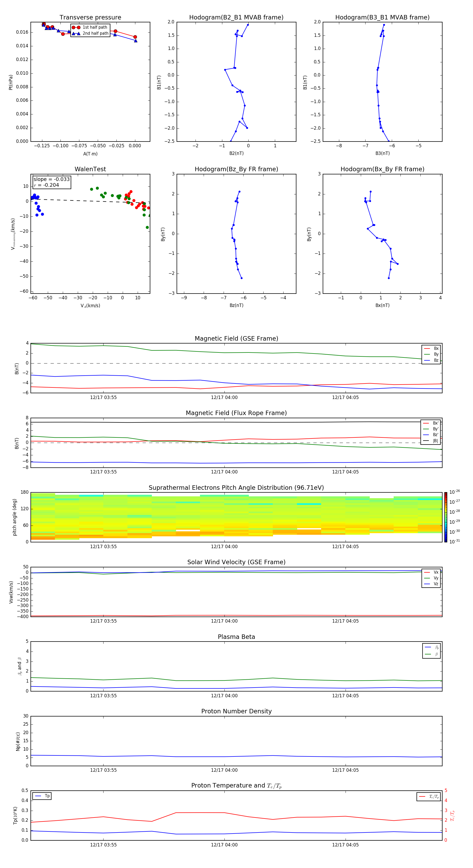Select the βp legend entry in Plasma Beta
The width and height of the screenshot is (473, 868).
(431, 647)
